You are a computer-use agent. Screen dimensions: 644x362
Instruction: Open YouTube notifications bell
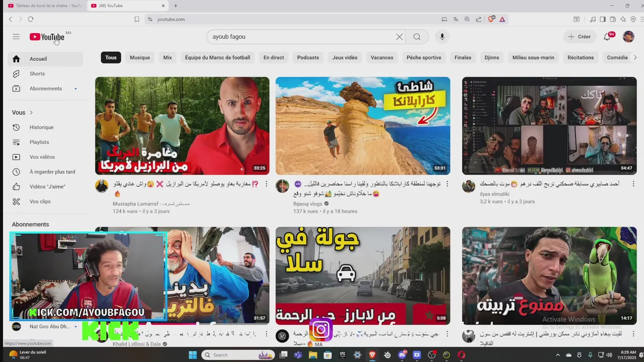point(607,37)
